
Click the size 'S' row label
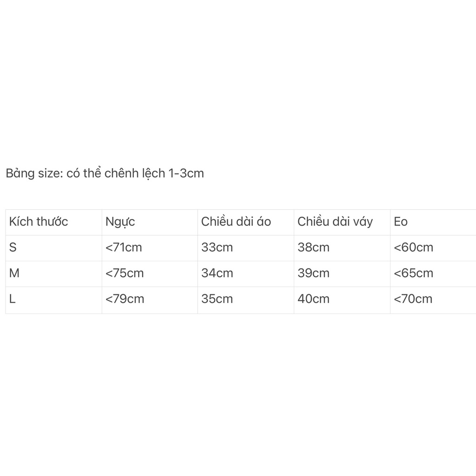tap(13, 247)
